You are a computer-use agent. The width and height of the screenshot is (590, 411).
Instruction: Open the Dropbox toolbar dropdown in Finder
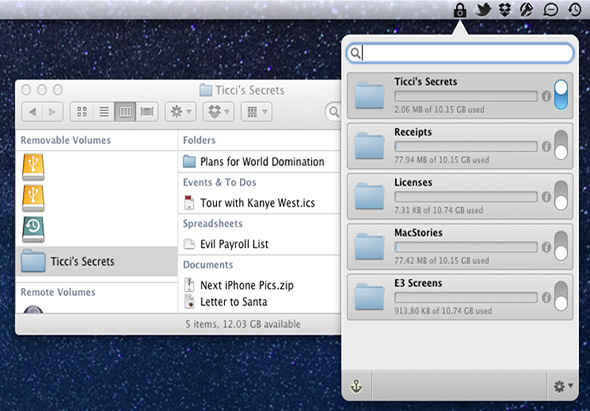tap(219, 112)
